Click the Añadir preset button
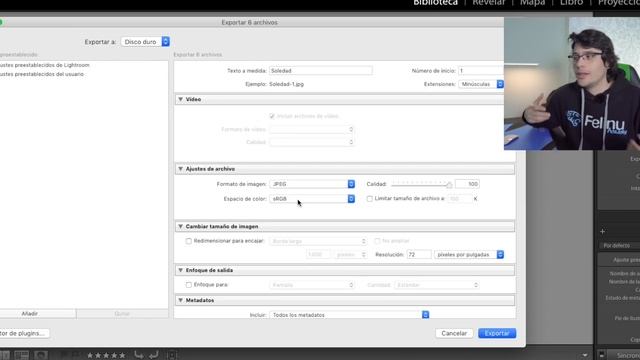This screenshot has height=360, width=640. point(38,313)
